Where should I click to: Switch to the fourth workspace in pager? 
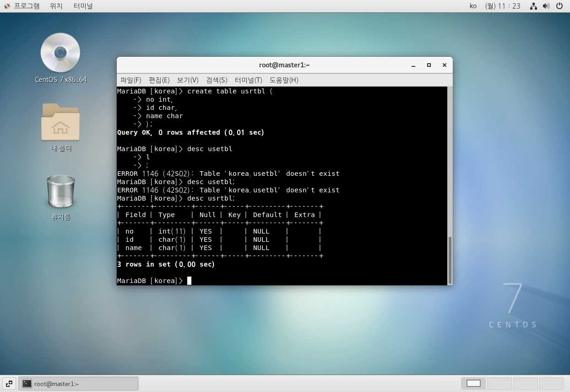click(551, 383)
